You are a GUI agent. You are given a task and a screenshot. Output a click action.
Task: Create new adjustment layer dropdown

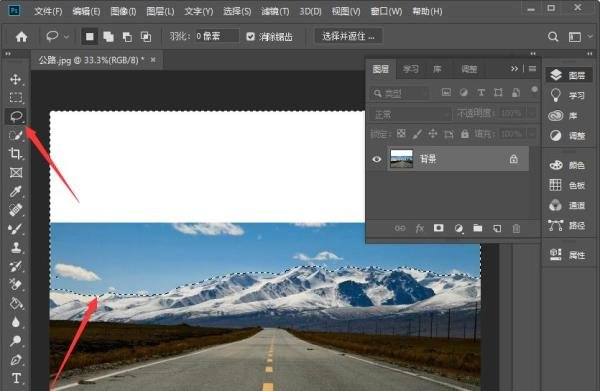pyautogui.click(x=458, y=228)
